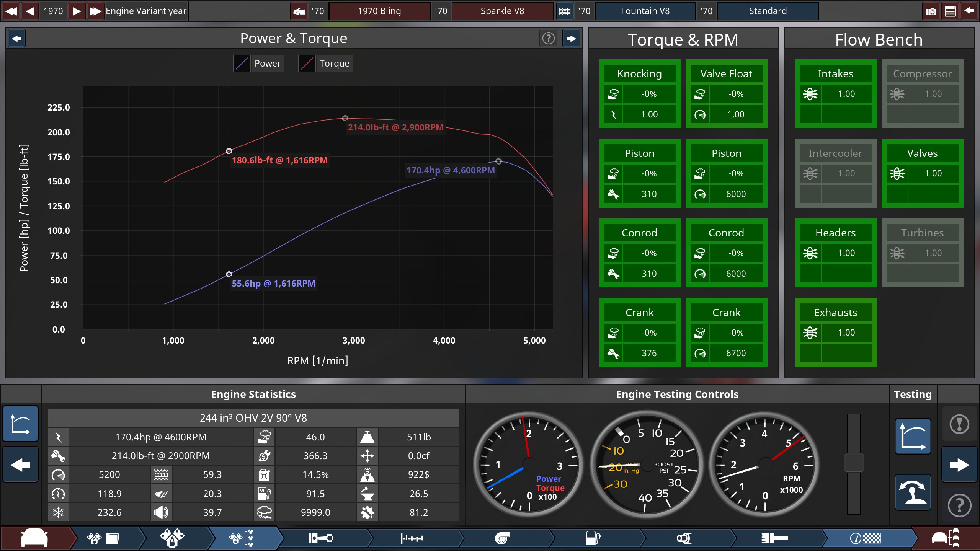The width and height of the screenshot is (980, 551).
Task: Open the turbocharger tab in bottom bar
Action: [502, 538]
